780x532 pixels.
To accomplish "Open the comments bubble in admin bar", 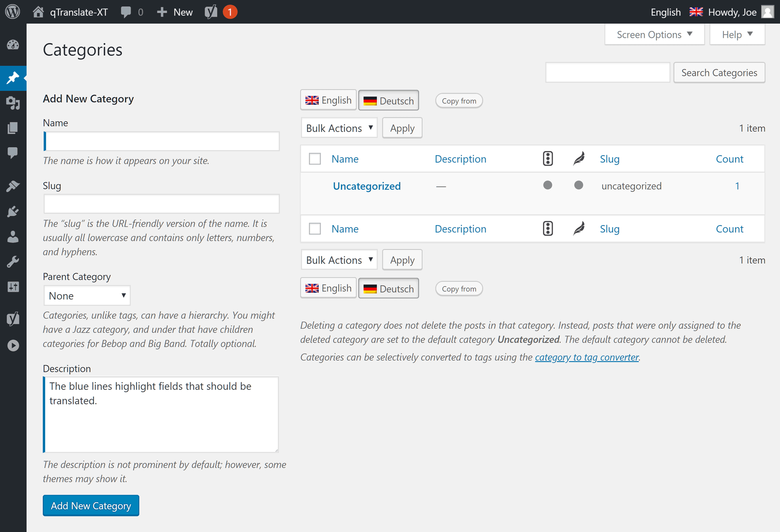I will pos(126,12).
